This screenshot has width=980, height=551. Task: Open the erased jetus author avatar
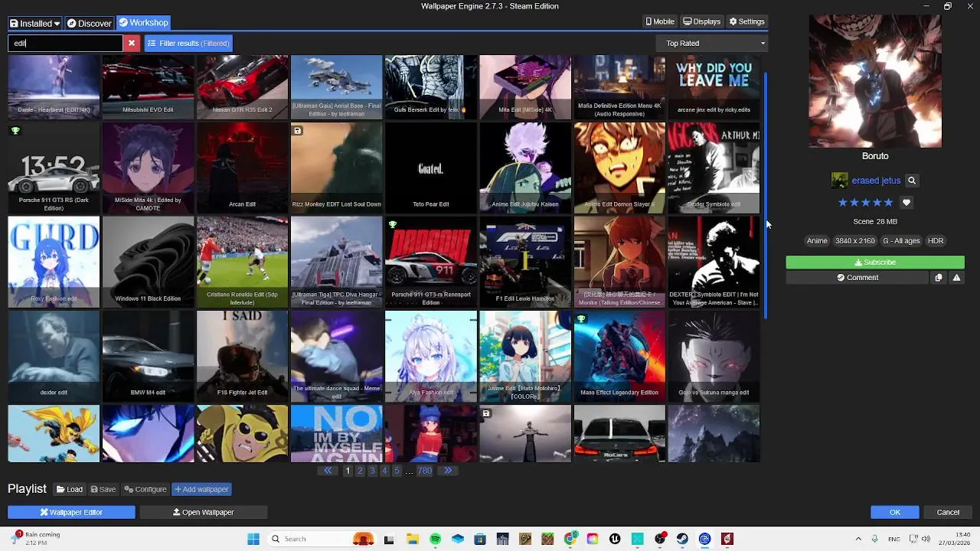(x=840, y=181)
